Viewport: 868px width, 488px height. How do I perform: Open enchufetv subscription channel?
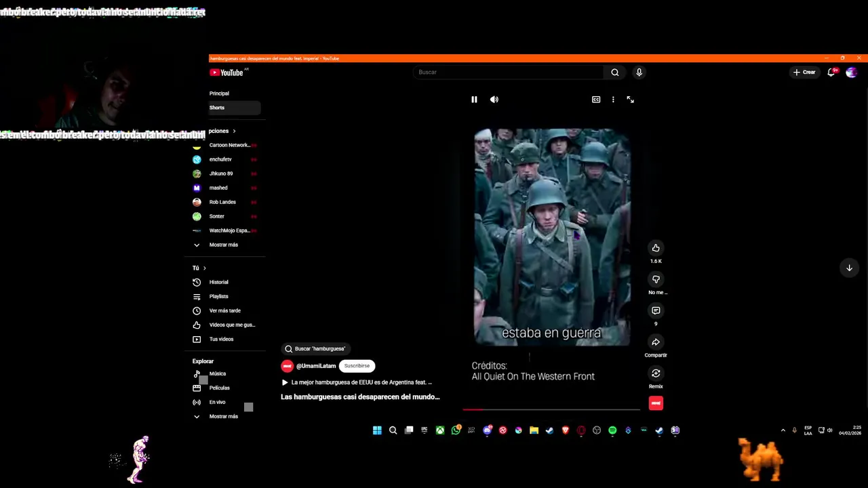click(x=220, y=159)
